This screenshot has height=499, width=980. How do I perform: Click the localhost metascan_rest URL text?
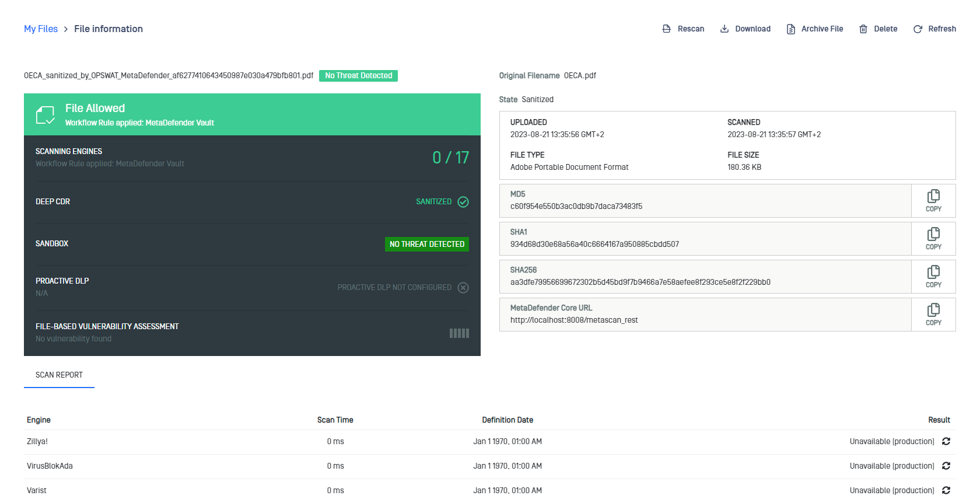(574, 320)
